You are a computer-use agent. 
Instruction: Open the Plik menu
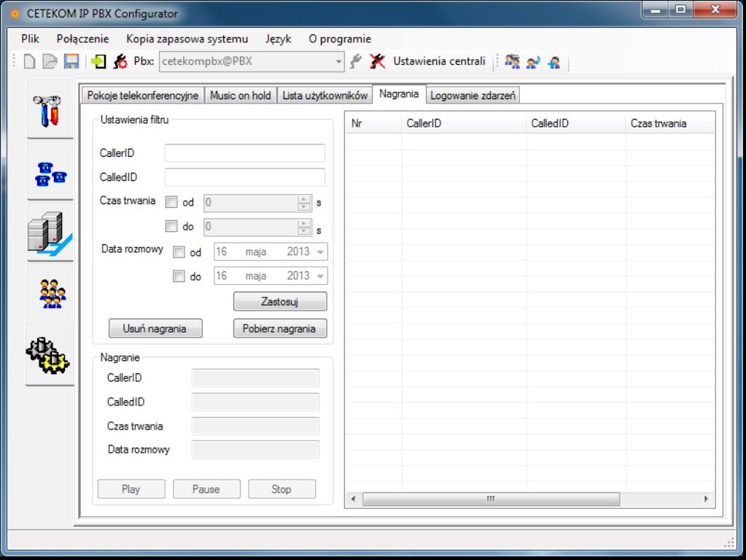[x=30, y=39]
